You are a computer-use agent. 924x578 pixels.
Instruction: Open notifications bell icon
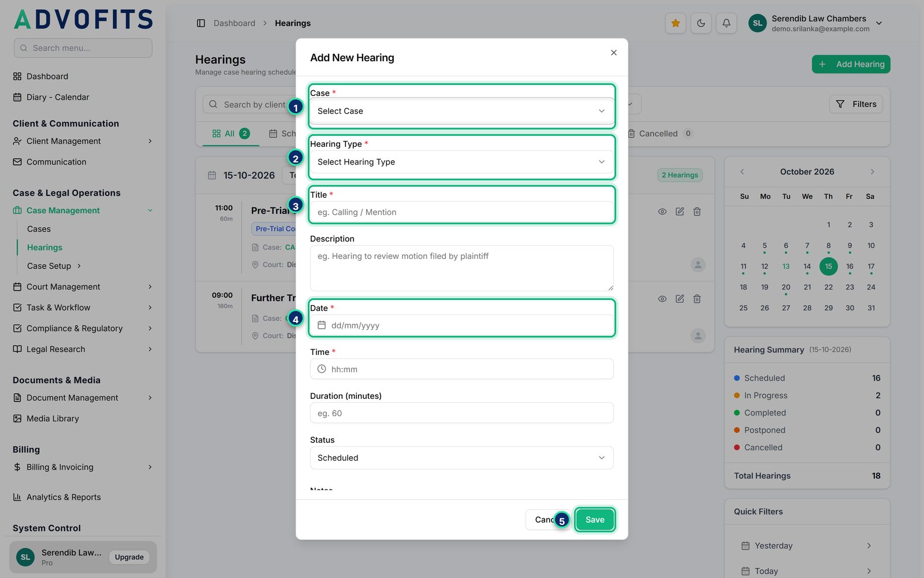point(726,23)
